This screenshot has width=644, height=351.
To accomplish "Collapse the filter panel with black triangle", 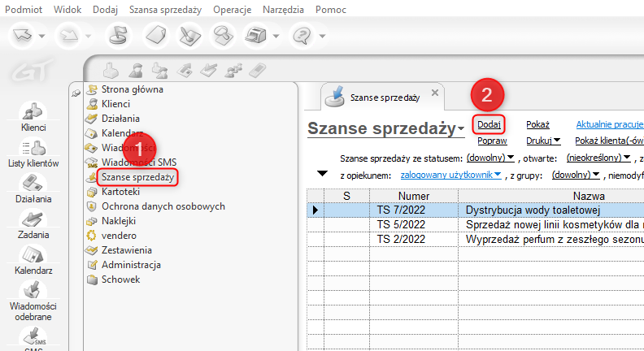I will pos(323,174).
